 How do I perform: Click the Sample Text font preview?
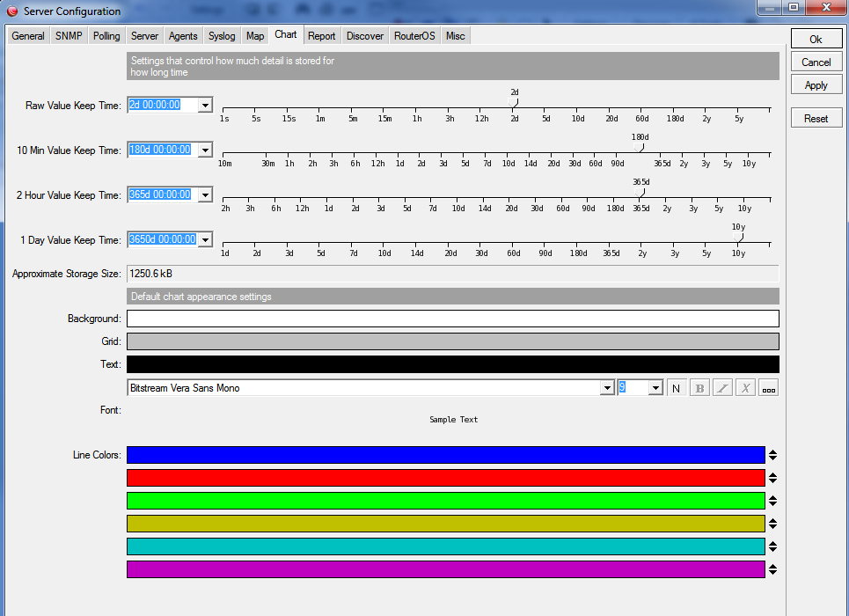(453, 420)
